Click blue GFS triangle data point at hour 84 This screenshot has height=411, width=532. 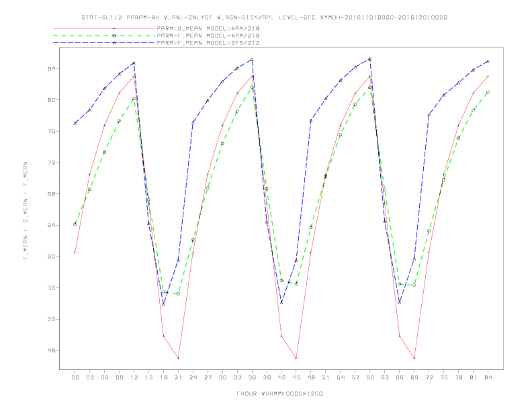point(488,61)
